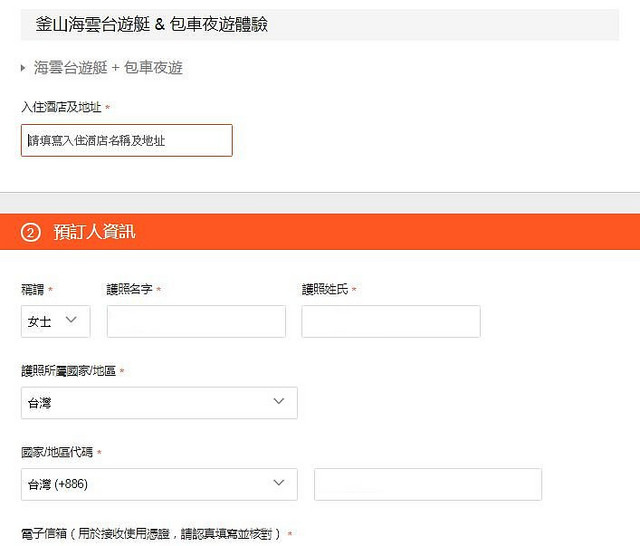Click into the 護照姓氏 text box

[391, 321]
